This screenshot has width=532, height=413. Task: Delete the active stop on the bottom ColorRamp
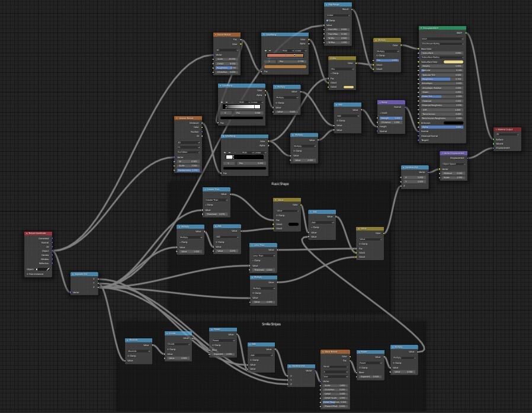point(229,152)
